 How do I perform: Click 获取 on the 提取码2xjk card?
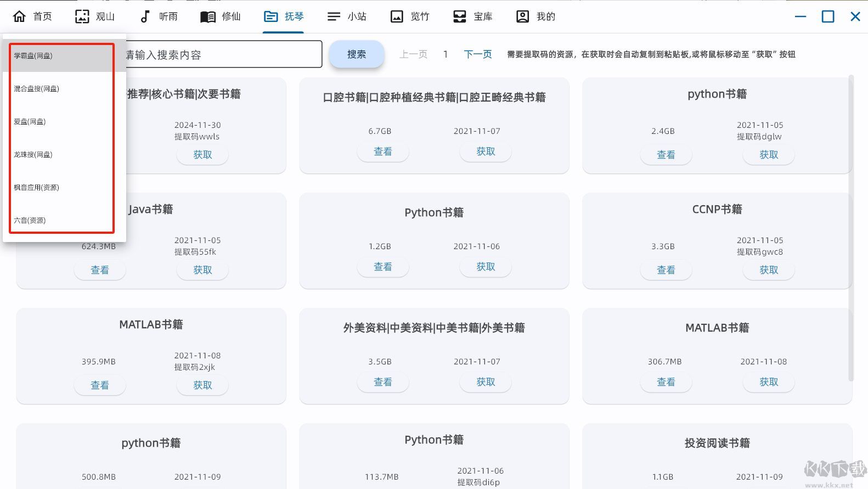click(x=202, y=385)
